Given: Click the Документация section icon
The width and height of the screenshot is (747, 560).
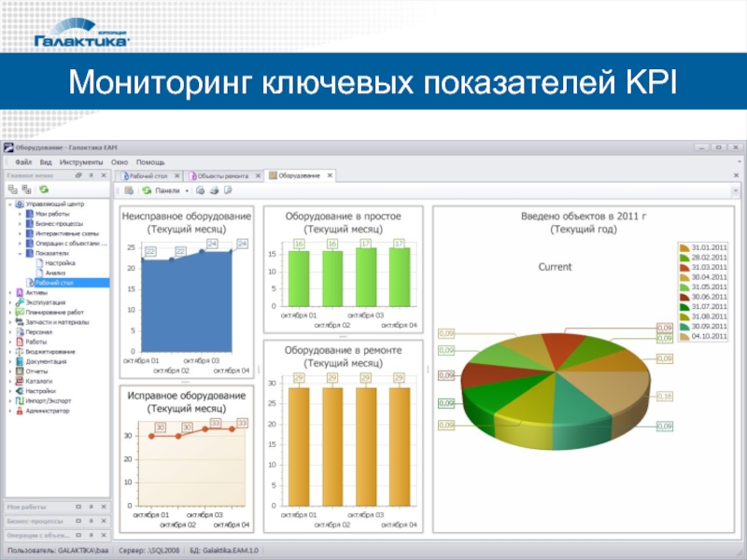Looking at the screenshot, I should click(x=20, y=361).
